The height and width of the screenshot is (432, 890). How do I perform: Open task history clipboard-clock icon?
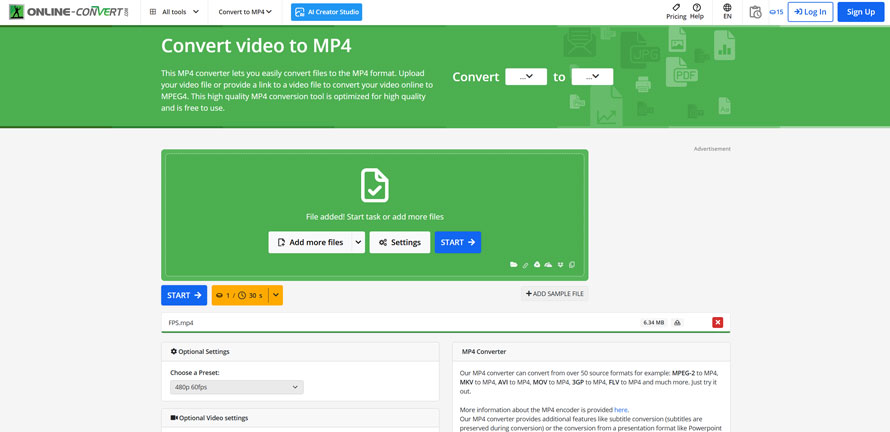pyautogui.click(x=755, y=12)
